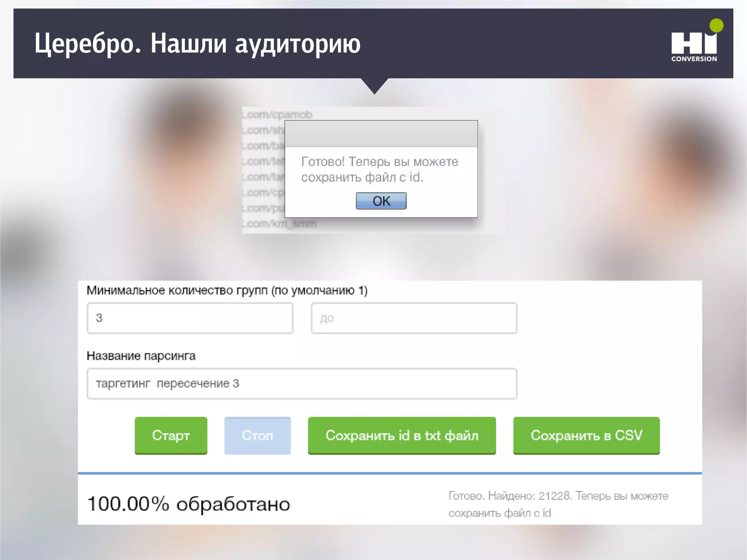Viewport: 747px width, 560px height.
Task: Click the 'Название парсинга' label
Action: click(x=141, y=356)
